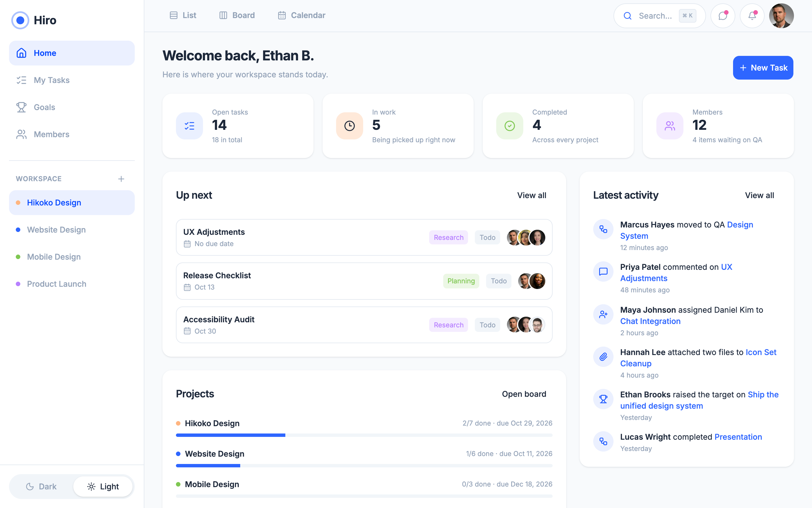Open Goals in sidebar
Image resolution: width=812 pixels, height=508 pixels.
pyautogui.click(x=72, y=107)
